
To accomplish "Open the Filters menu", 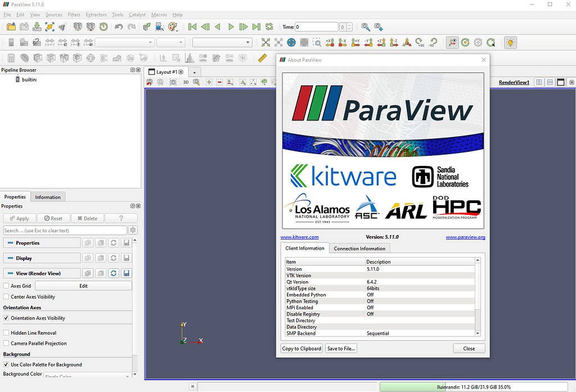I will tap(74, 15).
